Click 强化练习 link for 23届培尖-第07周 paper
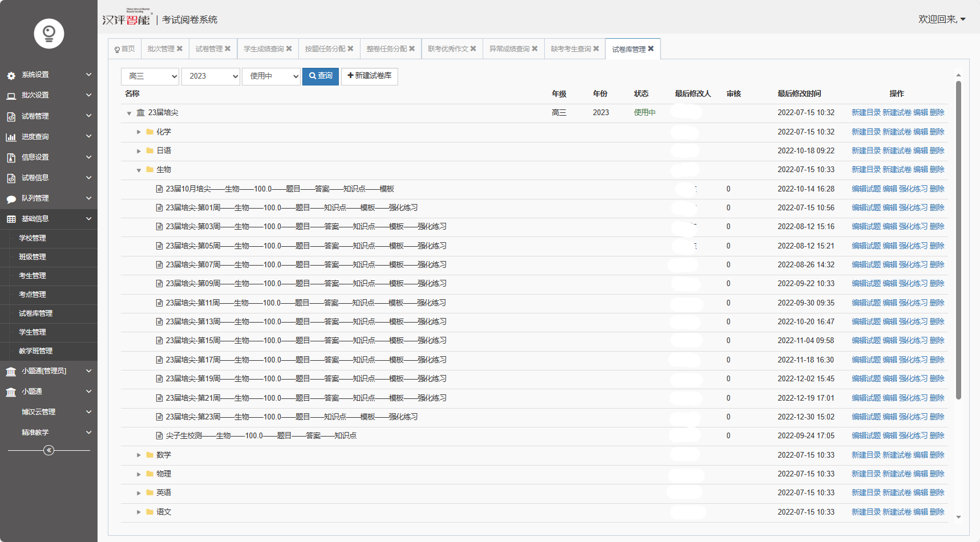 [x=913, y=264]
